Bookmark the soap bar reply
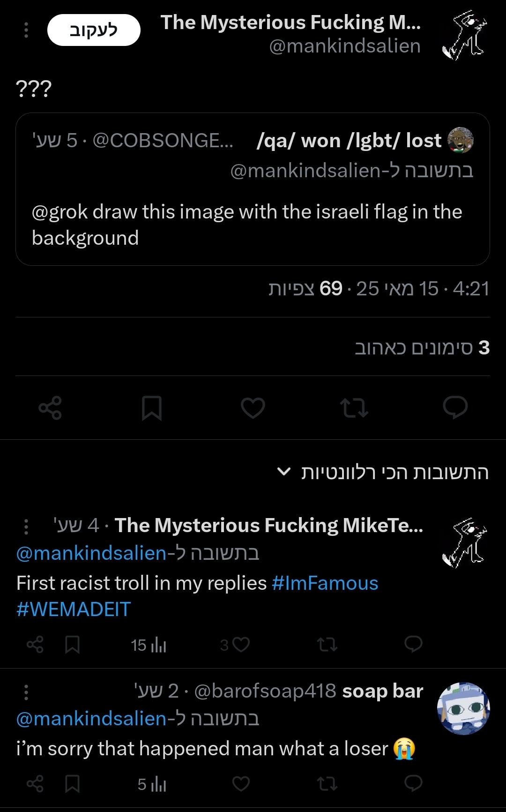506x812 pixels. pos(72,783)
